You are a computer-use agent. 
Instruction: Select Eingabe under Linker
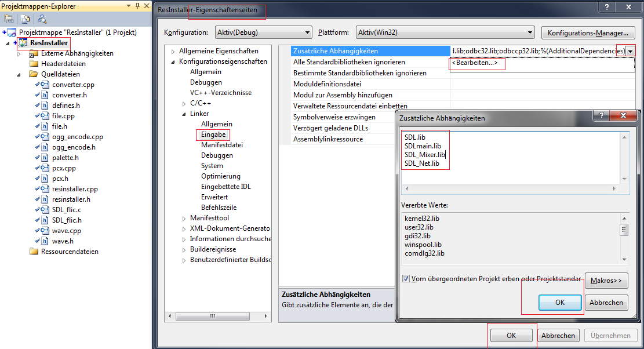click(x=213, y=134)
